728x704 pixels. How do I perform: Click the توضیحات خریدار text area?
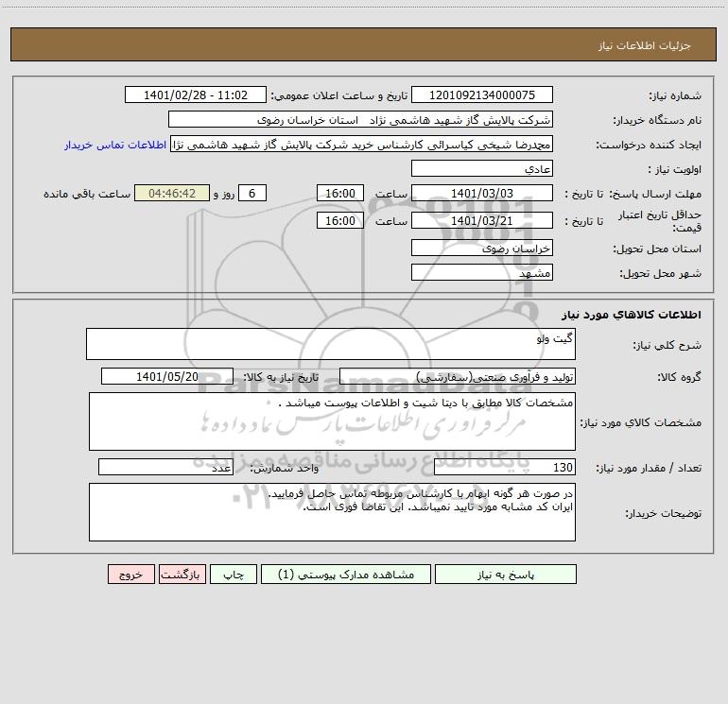(x=332, y=512)
